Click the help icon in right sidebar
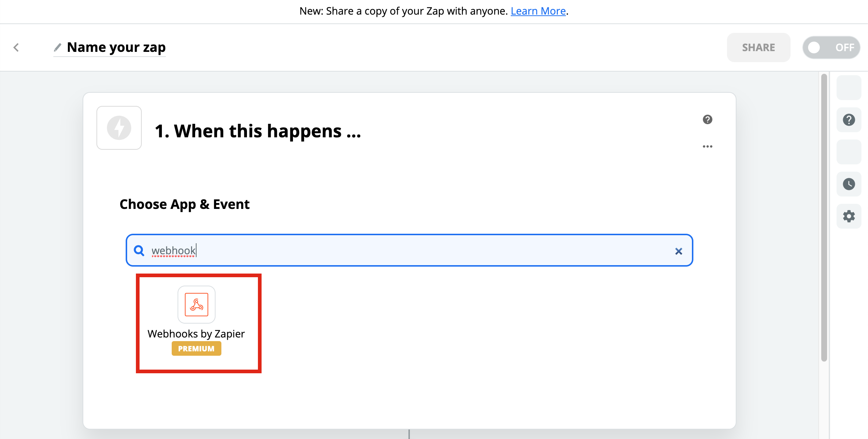Viewport: 868px width, 439px height. click(x=849, y=119)
